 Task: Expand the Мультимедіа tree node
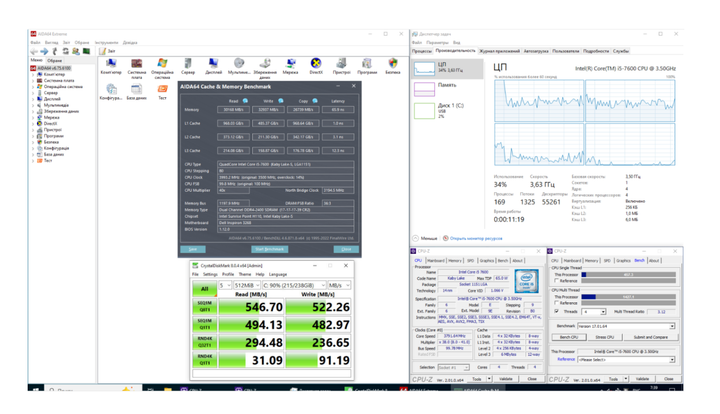pyautogui.click(x=33, y=105)
